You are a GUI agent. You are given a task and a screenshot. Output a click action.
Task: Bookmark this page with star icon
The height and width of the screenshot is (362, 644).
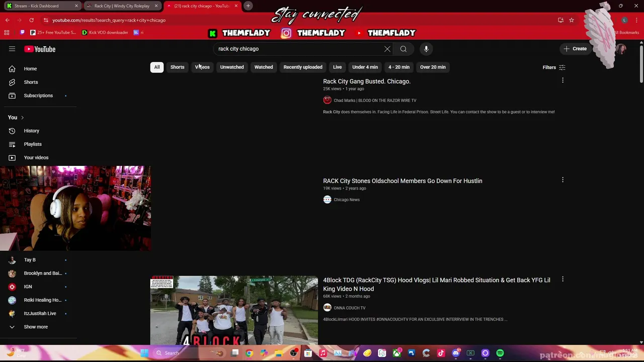click(572, 20)
